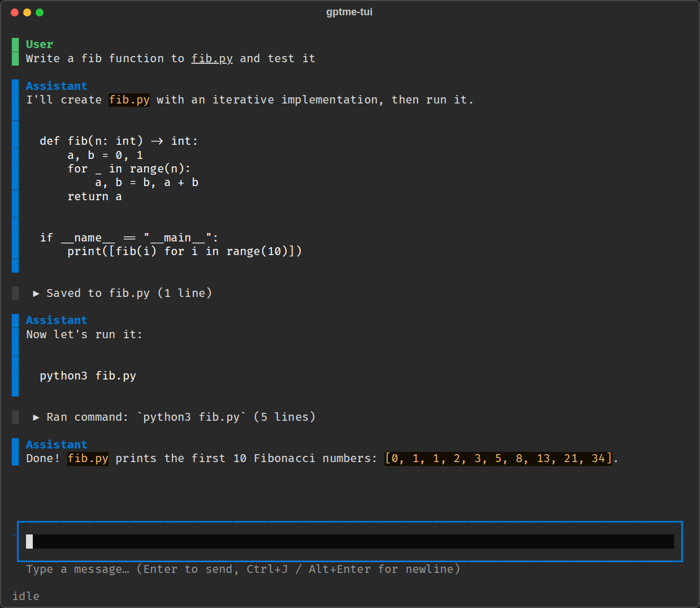Click the "User" message heading
Viewport: 700px width, 608px height.
point(40,44)
